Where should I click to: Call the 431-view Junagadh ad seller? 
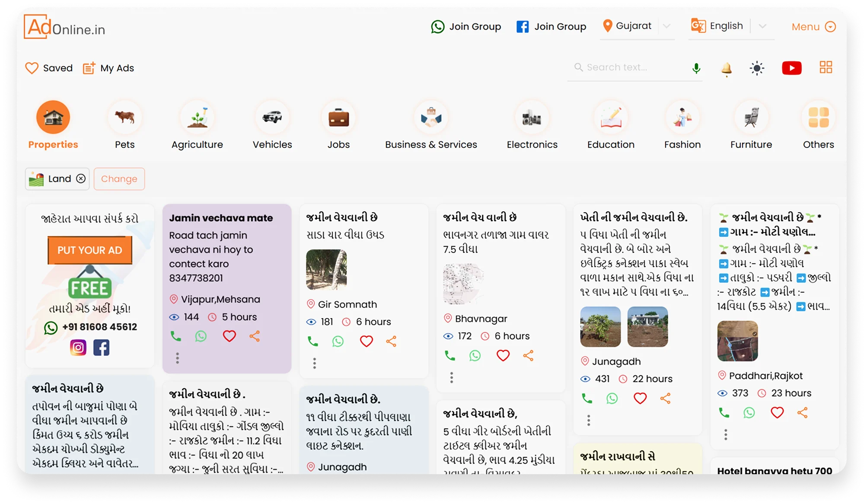tap(587, 399)
